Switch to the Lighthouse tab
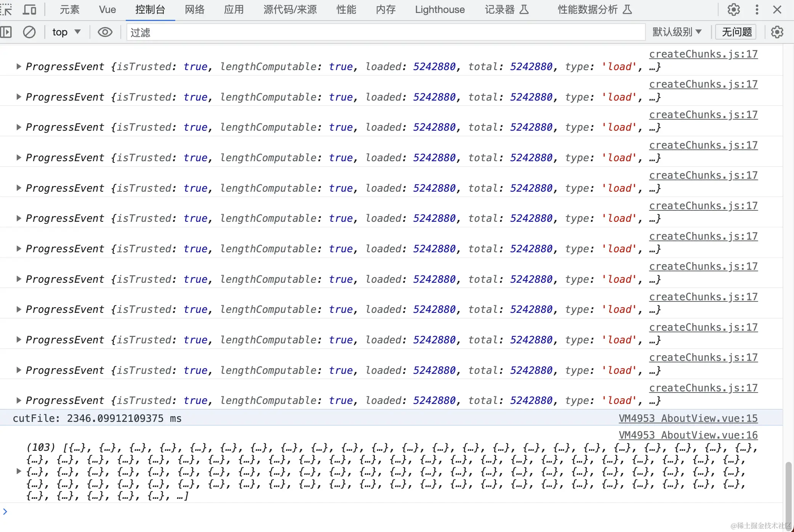This screenshot has width=794, height=532. pyautogui.click(x=440, y=9)
